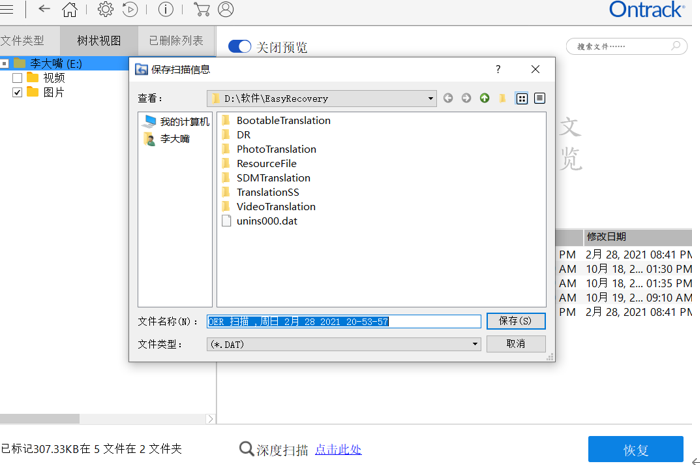Open the 查看 path dropdown
The image size is (700, 465).
[321, 98]
